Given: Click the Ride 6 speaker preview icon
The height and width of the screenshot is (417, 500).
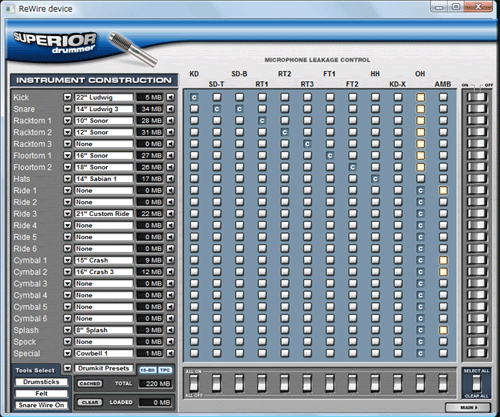Looking at the screenshot, I should [171, 249].
